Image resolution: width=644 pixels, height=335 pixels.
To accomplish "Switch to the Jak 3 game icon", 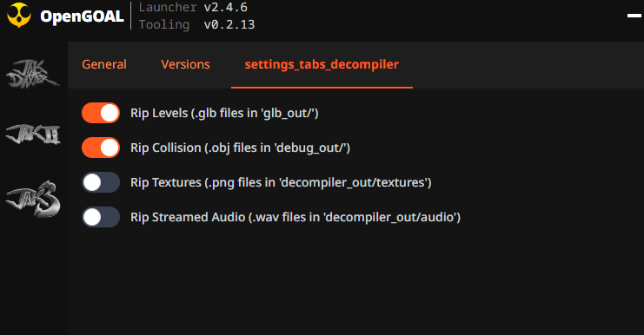I will [x=33, y=199].
